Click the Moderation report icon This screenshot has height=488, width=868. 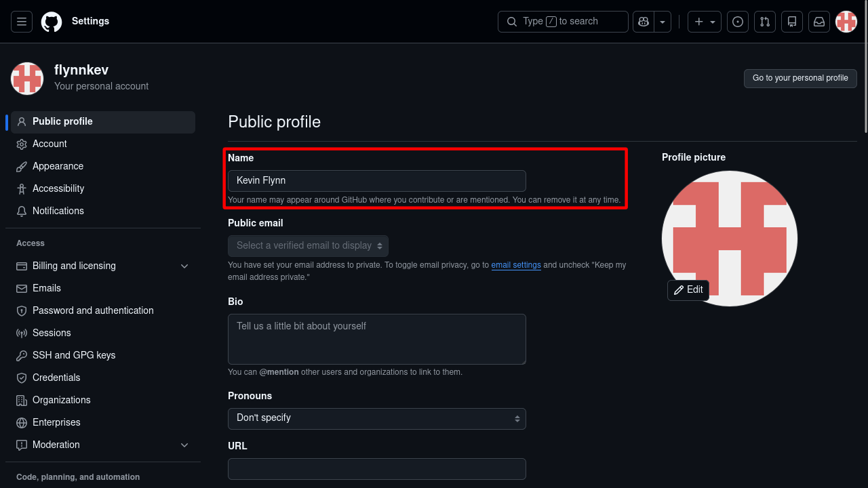(22, 445)
